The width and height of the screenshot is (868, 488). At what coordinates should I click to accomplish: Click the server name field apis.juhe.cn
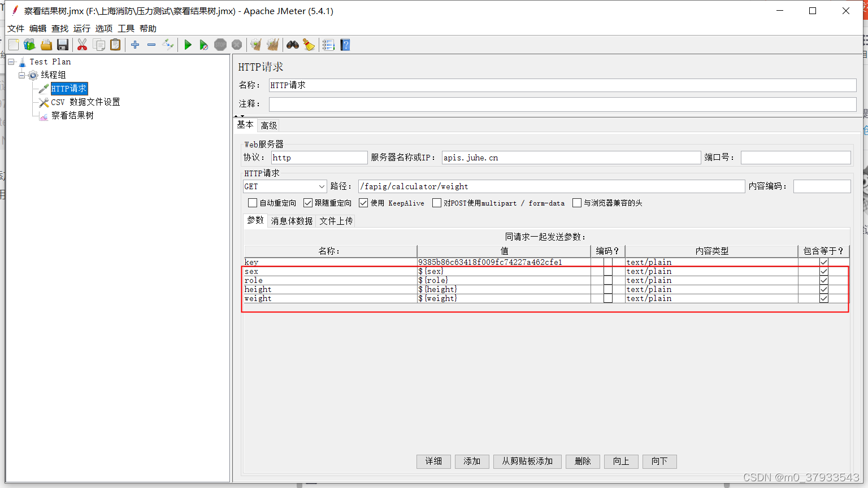pyautogui.click(x=571, y=158)
